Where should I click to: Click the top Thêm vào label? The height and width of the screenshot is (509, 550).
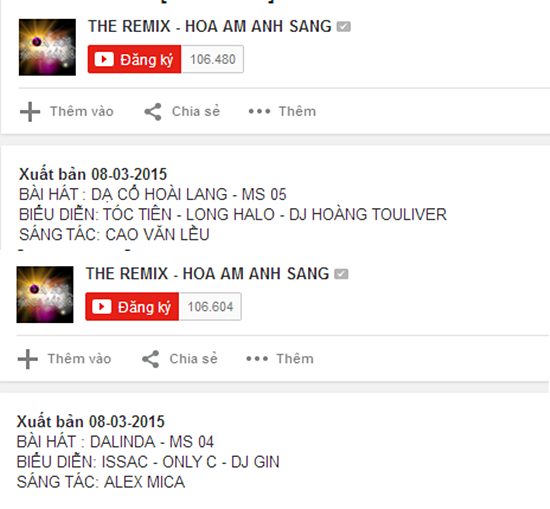point(82,112)
